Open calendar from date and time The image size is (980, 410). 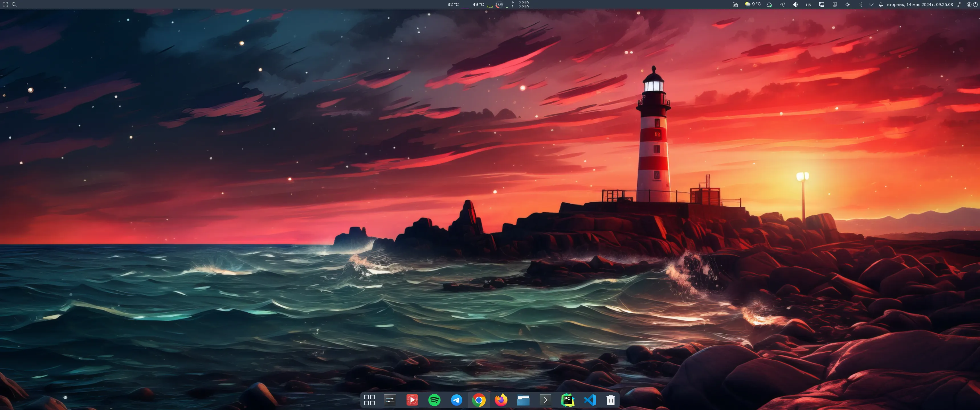tap(920, 5)
